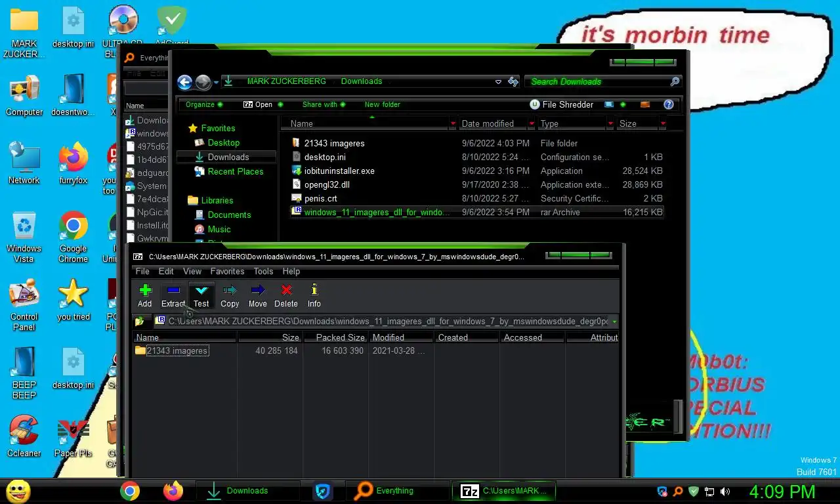Open Control Panel desktop icon
This screenshot has height=504, width=840.
(x=24, y=305)
